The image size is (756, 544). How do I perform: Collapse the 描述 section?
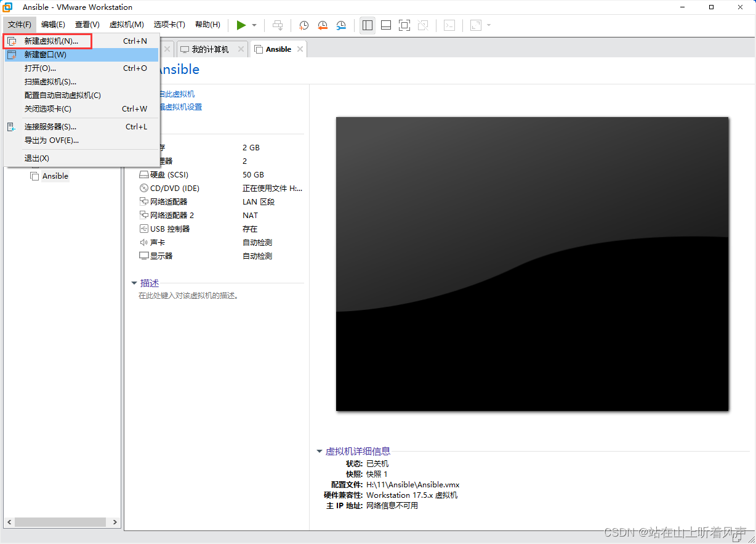coord(134,283)
